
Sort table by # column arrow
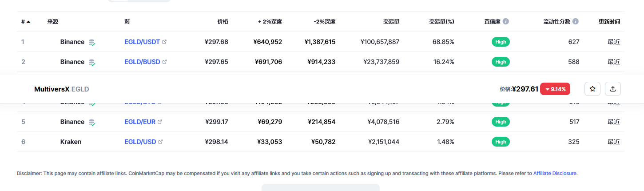click(28, 21)
